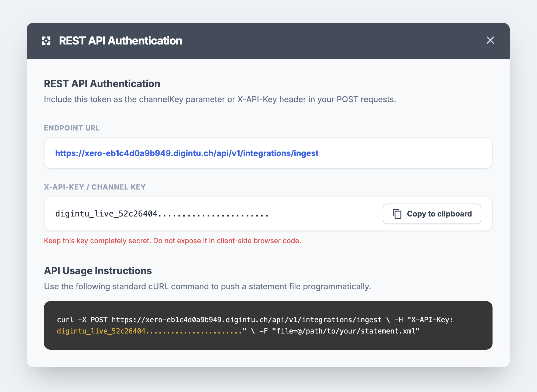Click the 'API Usage Instructions' heading
Image resolution: width=537 pixels, height=392 pixels.
(98, 271)
